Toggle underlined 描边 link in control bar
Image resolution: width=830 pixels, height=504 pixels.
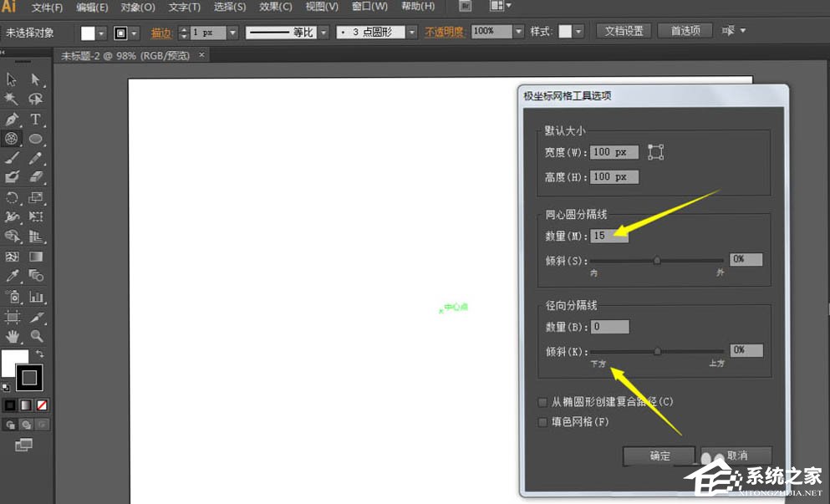click(161, 31)
